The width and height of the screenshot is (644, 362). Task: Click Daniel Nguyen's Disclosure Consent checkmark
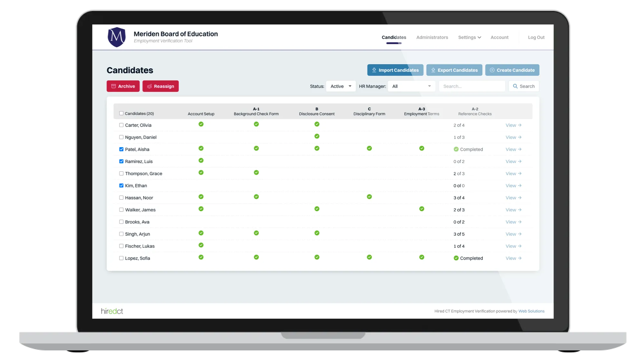point(317,136)
